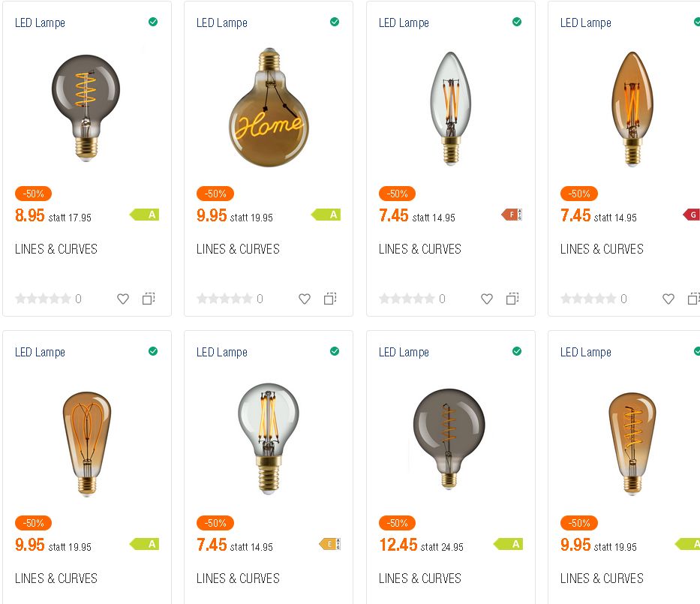Click -50% discount badge on the 12.45 lamp
This screenshot has height=604, width=700.
(397, 523)
